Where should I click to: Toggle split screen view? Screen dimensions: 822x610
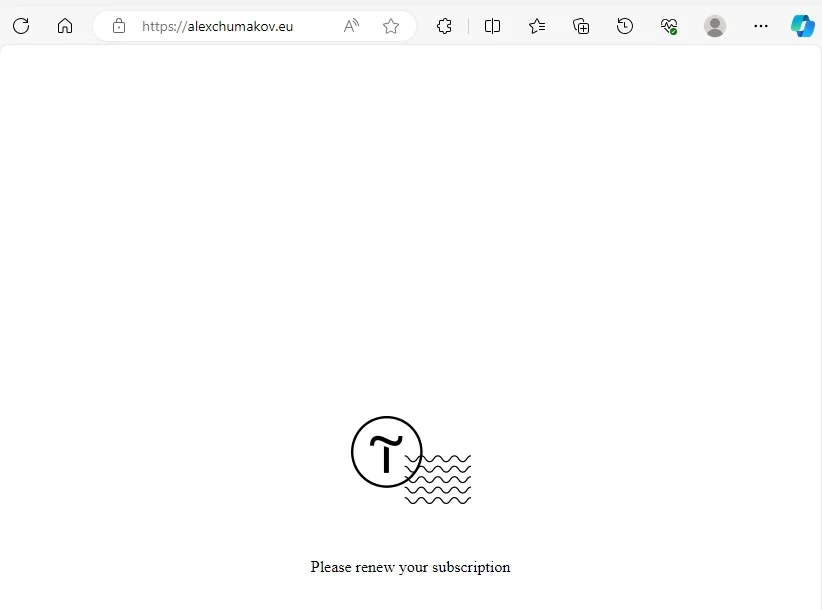[492, 26]
